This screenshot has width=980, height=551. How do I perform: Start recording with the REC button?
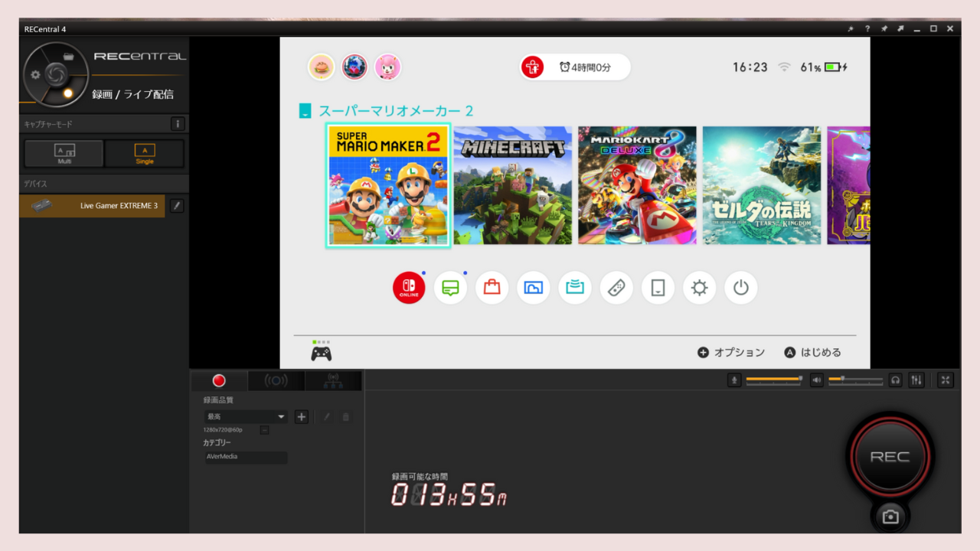pyautogui.click(x=890, y=457)
